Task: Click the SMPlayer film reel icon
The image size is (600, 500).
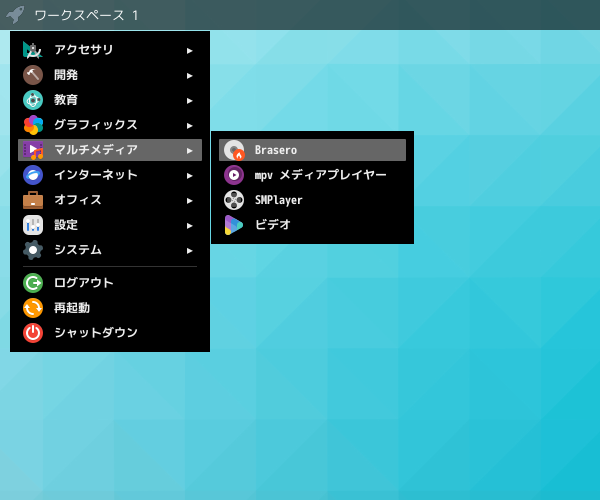Action: click(x=234, y=200)
